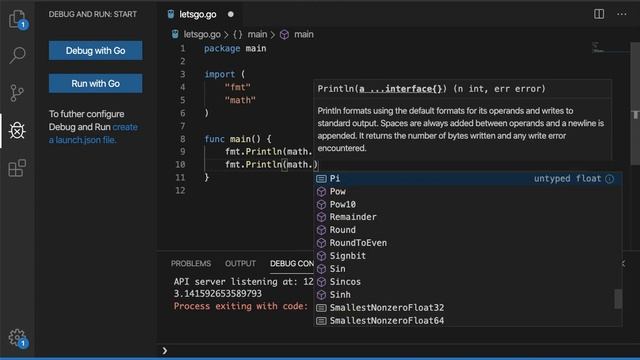Click line number 8 in the gutter
Screen dimensions: 640x360
(182, 139)
